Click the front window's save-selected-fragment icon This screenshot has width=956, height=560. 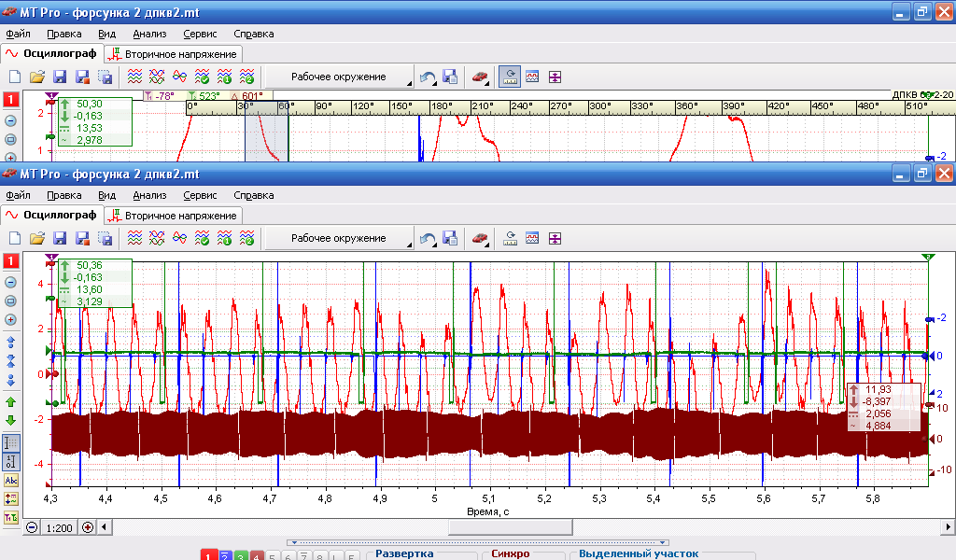(x=105, y=238)
